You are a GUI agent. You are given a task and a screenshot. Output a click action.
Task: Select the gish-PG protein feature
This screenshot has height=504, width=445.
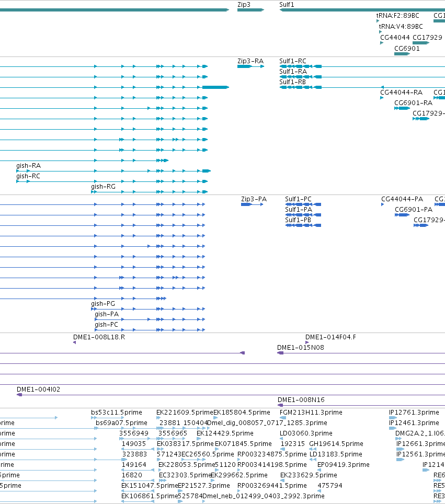coord(148,309)
